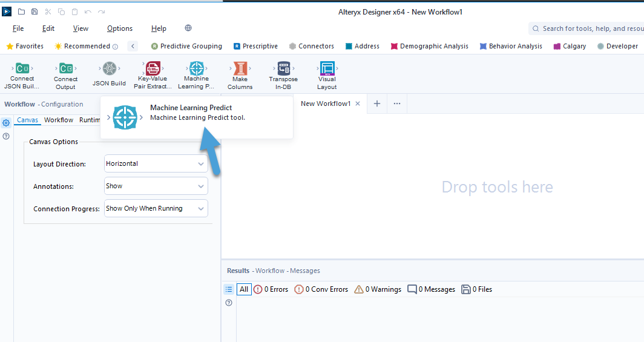Filter results by 0 Warnings
The height and width of the screenshot is (342, 644).
378,289
